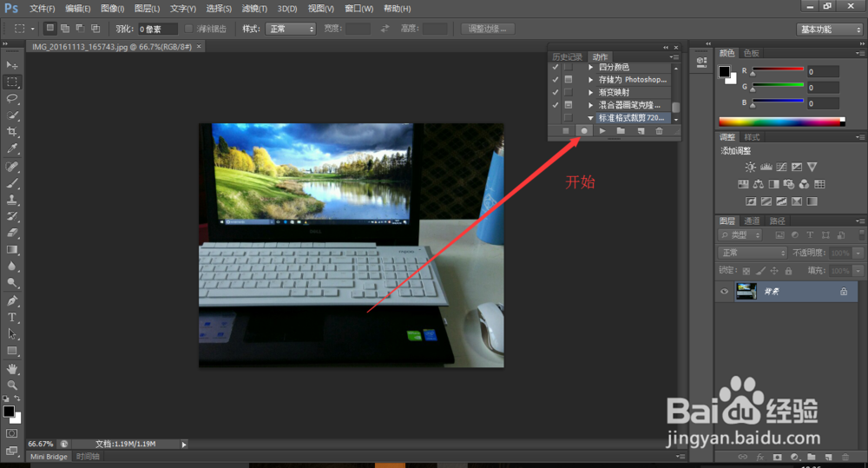Add Levels adjustment
Screen dimensions: 868x468
766,167
